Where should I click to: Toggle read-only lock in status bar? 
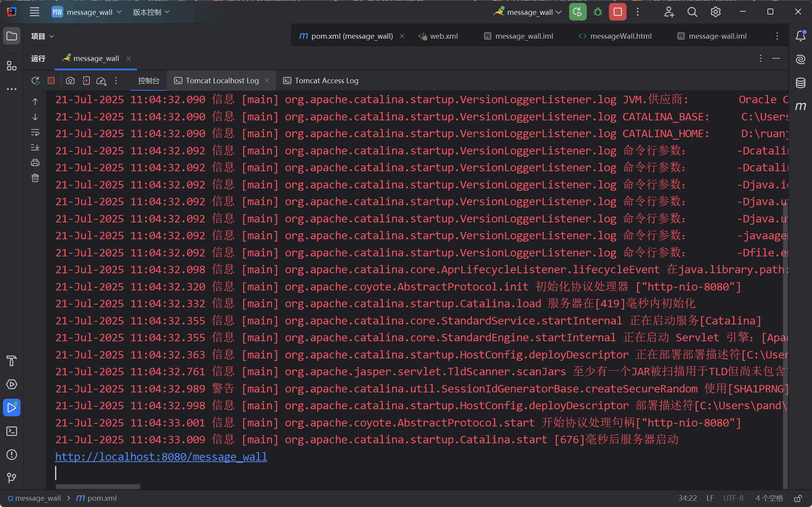point(798,498)
